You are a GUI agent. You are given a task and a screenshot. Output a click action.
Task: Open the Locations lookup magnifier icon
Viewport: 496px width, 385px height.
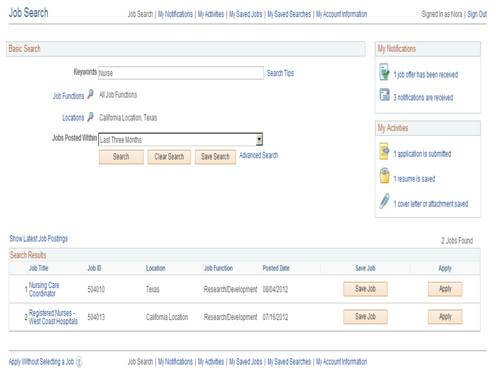(90, 117)
